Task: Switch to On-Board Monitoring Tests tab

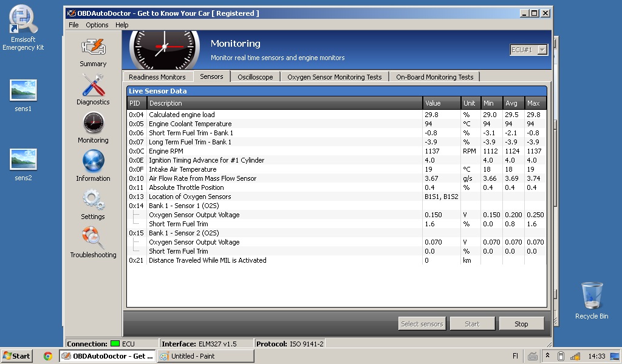Action: coord(434,77)
